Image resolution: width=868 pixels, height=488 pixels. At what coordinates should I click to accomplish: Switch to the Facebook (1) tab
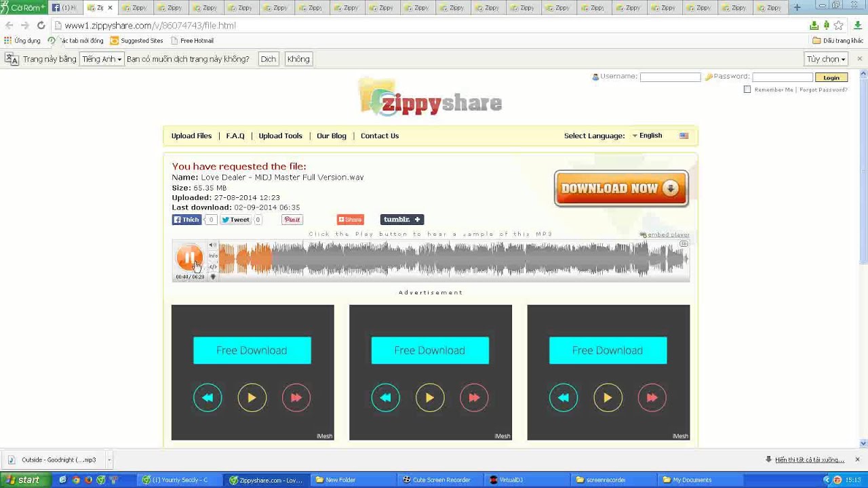click(x=64, y=7)
